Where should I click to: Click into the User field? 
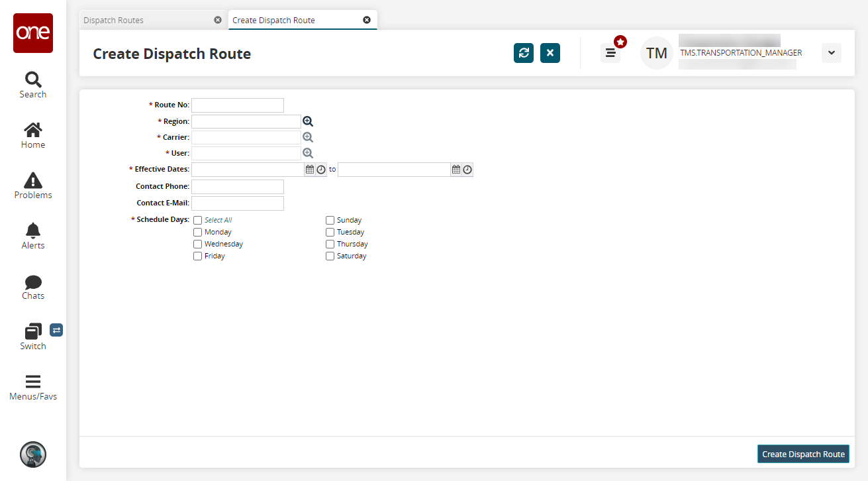click(x=246, y=153)
